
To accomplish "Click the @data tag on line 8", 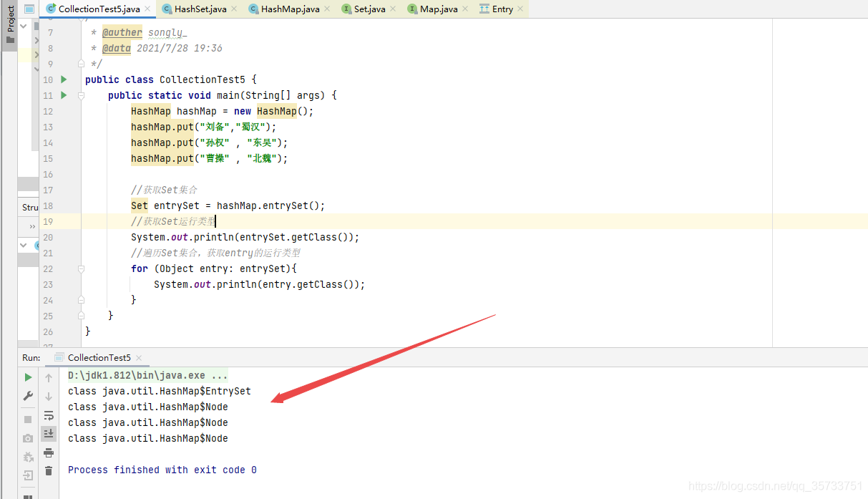I will point(117,48).
